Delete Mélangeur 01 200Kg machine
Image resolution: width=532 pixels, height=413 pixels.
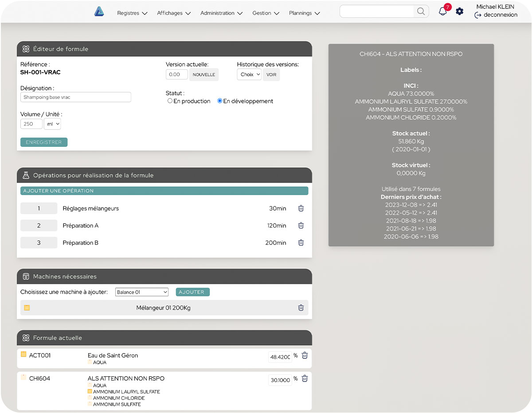pyautogui.click(x=301, y=308)
